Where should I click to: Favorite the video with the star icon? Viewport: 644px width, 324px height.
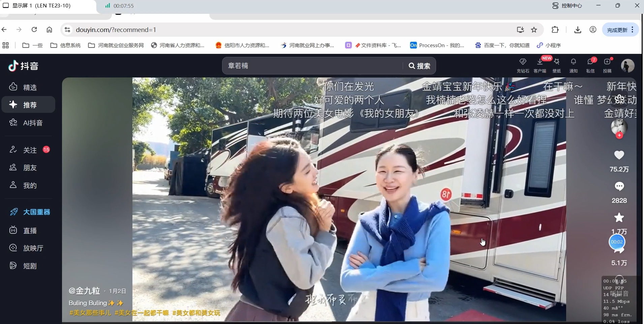tap(619, 218)
